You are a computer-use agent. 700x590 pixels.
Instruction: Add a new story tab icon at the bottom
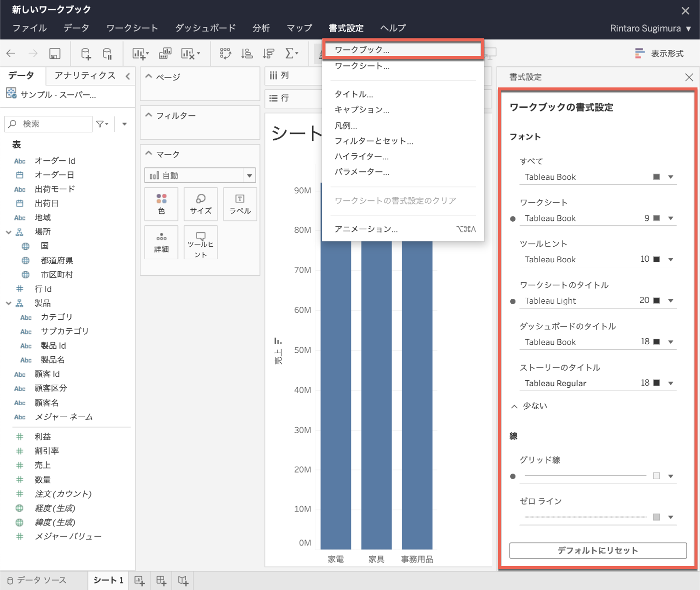point(183,581)
